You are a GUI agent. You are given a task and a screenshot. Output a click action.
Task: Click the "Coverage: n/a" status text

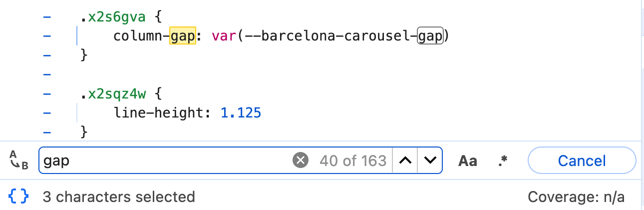(x=576, y=196)
